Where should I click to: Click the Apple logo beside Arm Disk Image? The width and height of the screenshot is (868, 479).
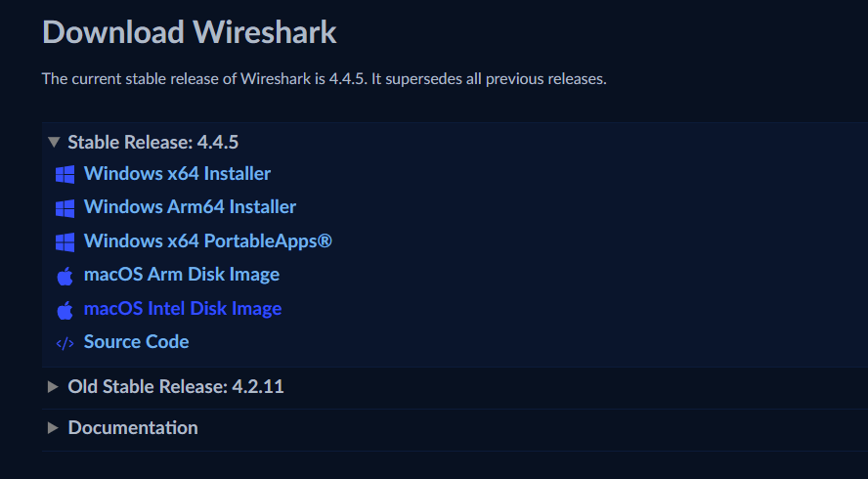[x=65, y=276]
